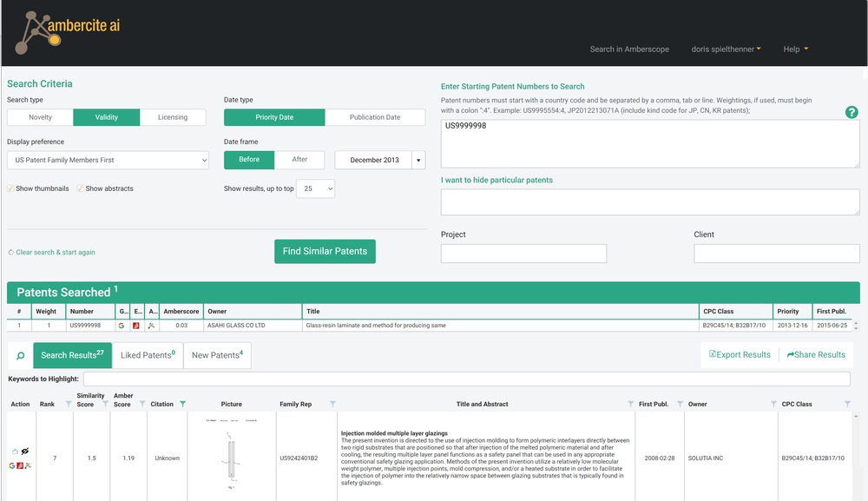The image size is (868, 501).
Task: Open the Display preference dropdown
Action: click(x=108, y=160)
